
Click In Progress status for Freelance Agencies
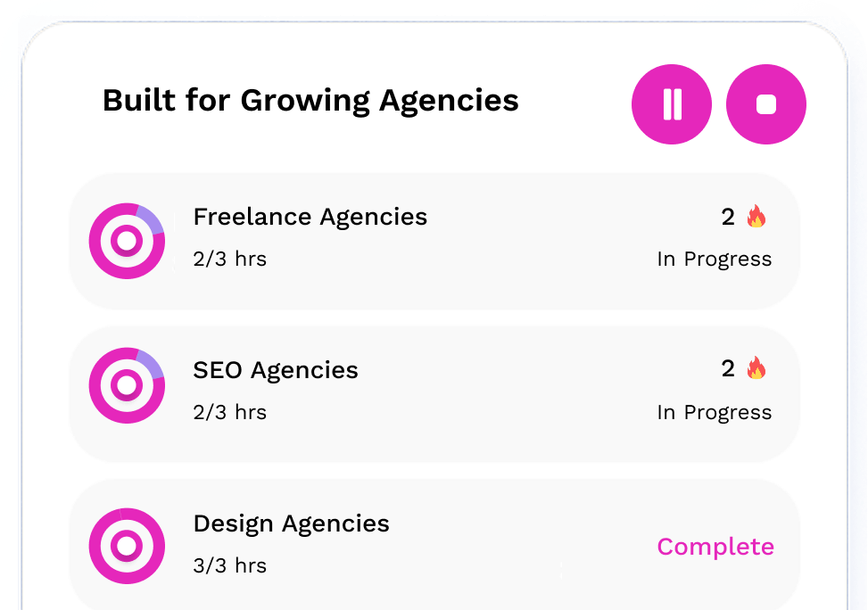714,260
